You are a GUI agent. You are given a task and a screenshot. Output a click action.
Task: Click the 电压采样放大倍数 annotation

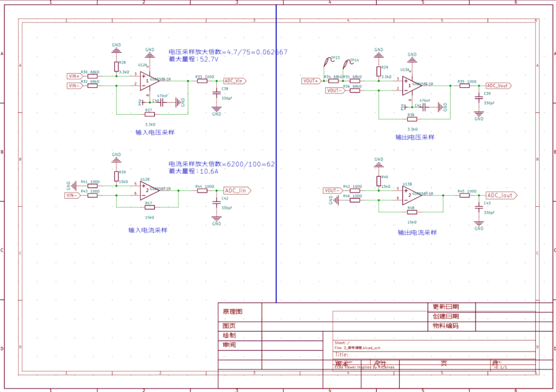(x=228, y=52)
